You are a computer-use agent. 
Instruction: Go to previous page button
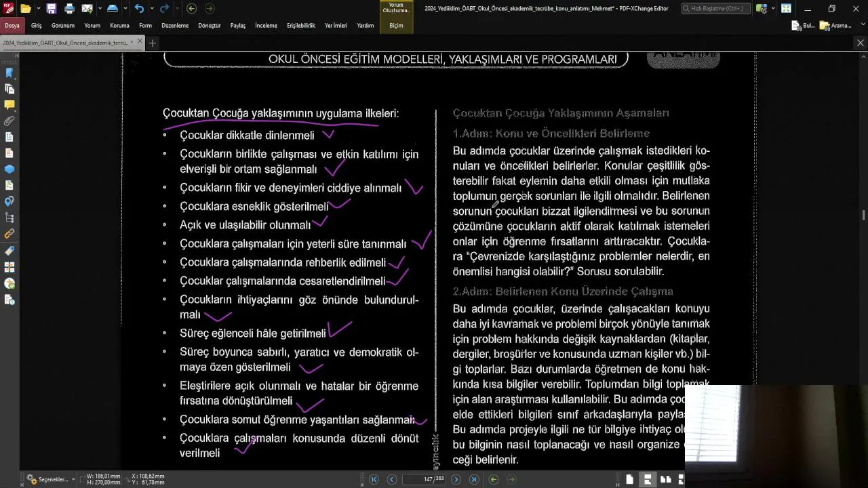tap(391, 479)
